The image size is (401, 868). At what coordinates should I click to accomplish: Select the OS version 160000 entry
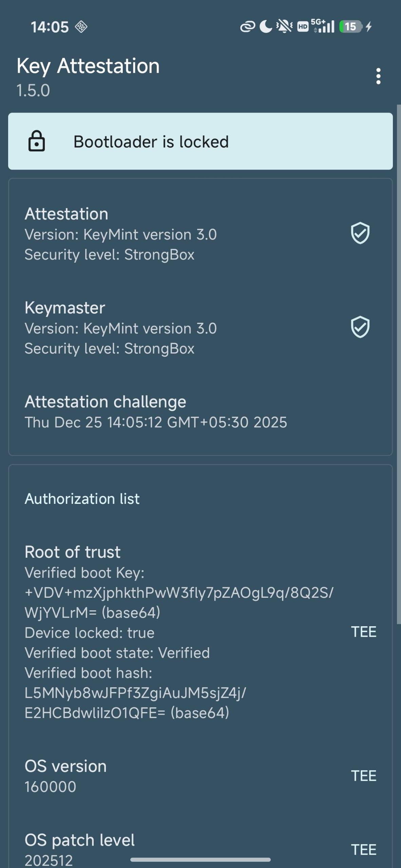click(65, 776)
